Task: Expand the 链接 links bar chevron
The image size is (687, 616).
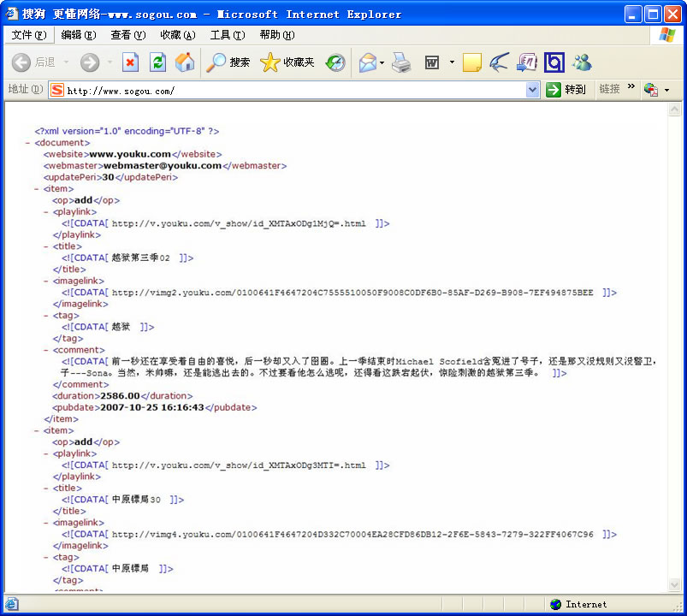Action: 631,87
